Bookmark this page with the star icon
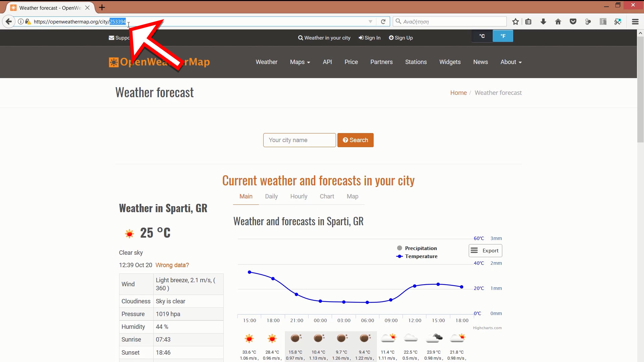 [516, 21]
